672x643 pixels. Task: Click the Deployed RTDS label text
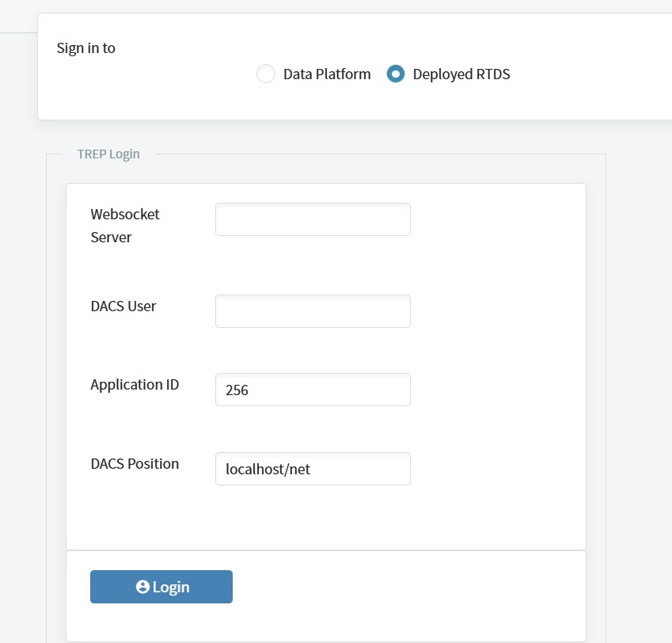coord(461,74)
